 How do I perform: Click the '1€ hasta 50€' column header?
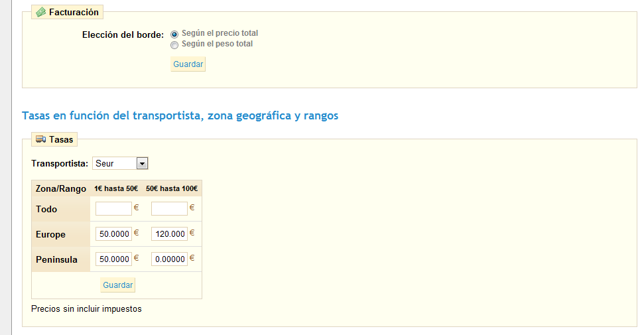[116, 189]
